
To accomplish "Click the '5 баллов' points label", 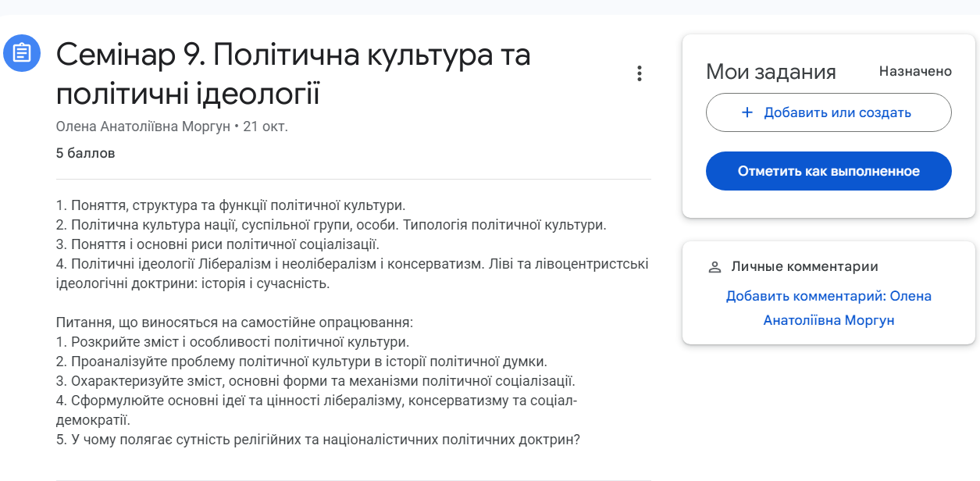I will pos(86,153).
